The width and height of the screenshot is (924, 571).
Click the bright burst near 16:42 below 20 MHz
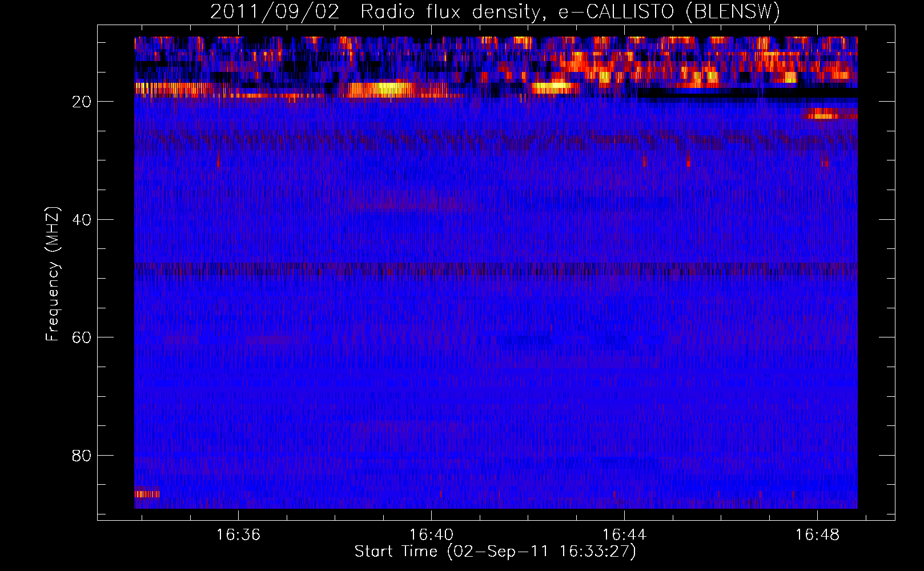coord(555,88)
